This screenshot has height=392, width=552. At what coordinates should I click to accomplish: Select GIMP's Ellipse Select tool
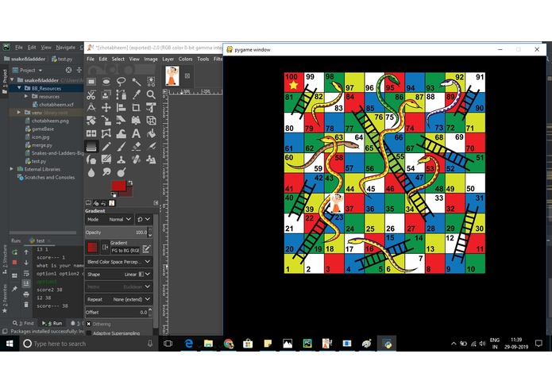pyautogui.click(x=106, y=82)
